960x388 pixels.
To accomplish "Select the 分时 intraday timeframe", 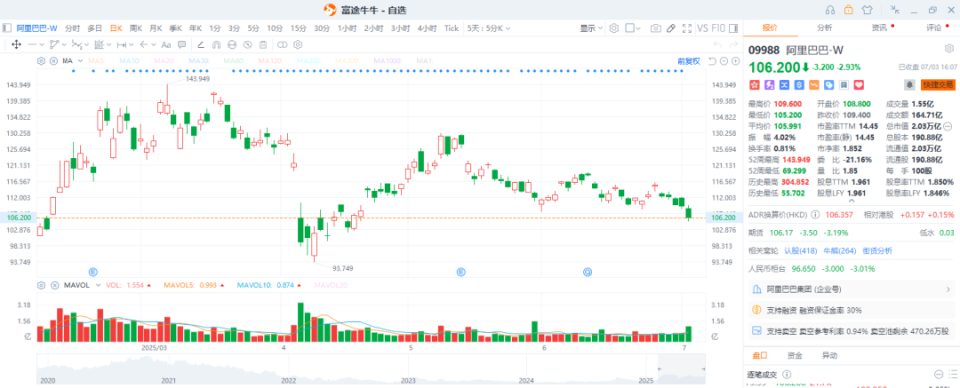I will coord(72,28).
